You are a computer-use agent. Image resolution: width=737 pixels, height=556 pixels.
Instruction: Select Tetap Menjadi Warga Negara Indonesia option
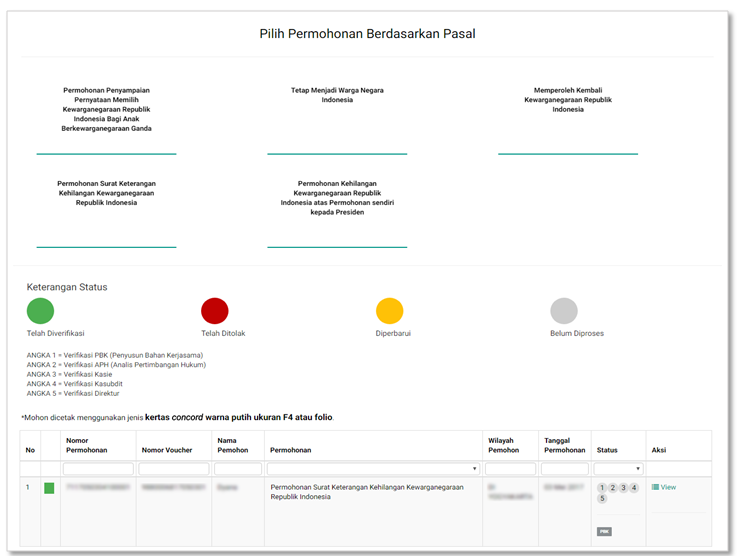(x=337, y=95)
